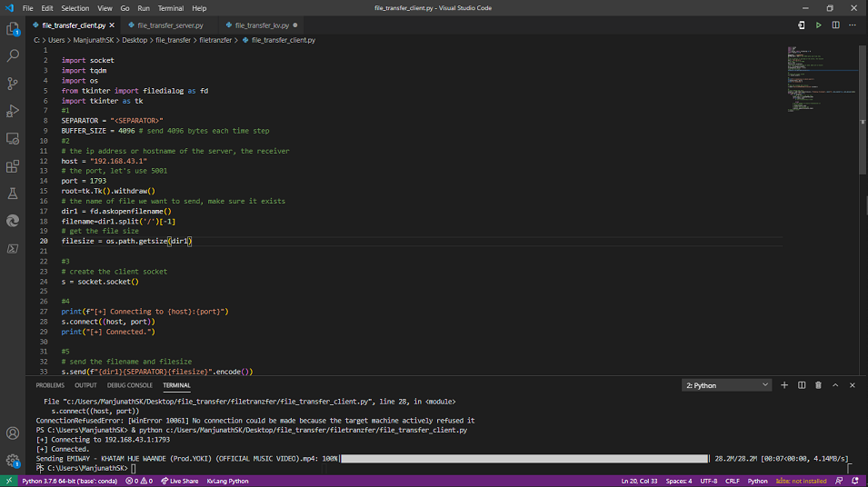
Task: Open the View menu
Action: pos(105,8)
